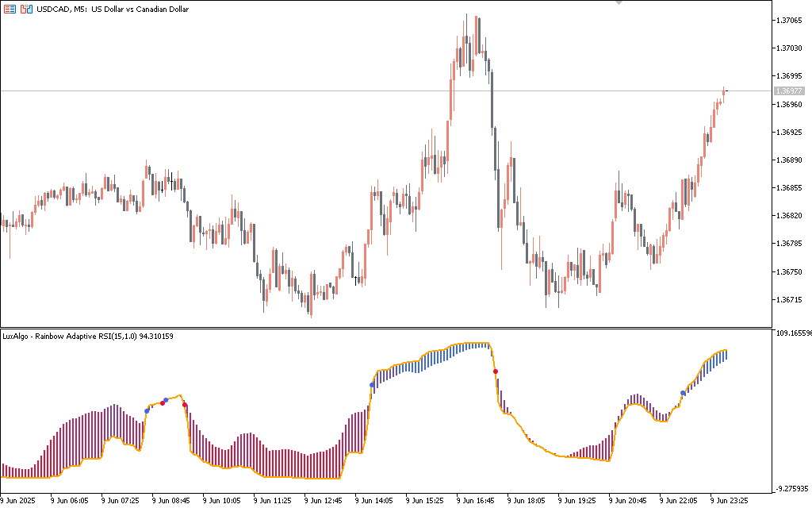Click the -9.275935 indicator scale value
Viewport: 812px width, 508px height.
pos(792,489)
